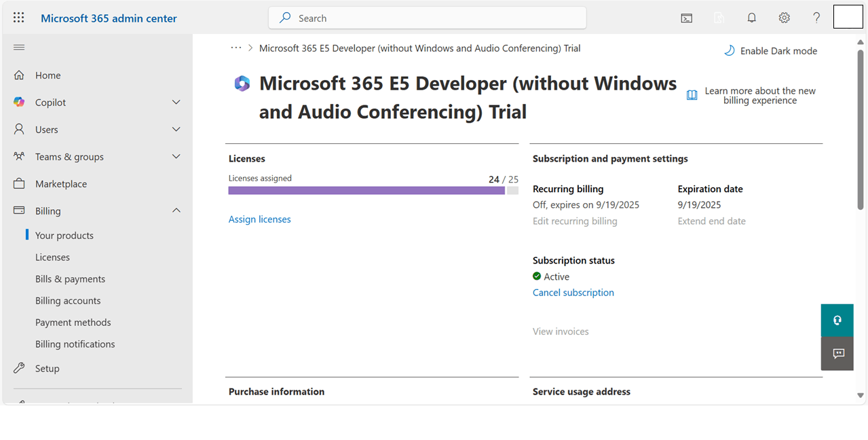Viewport: 868px width, 440px height.
Task: Click 'Off, expires on 9/19/2025' text
Action: pyautogui.click(x=586, y=205)
